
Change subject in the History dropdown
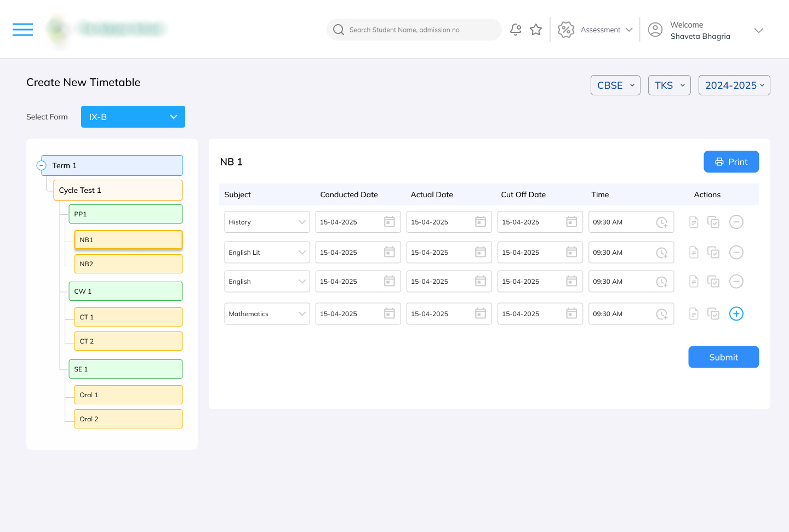[x=267, y=222]
